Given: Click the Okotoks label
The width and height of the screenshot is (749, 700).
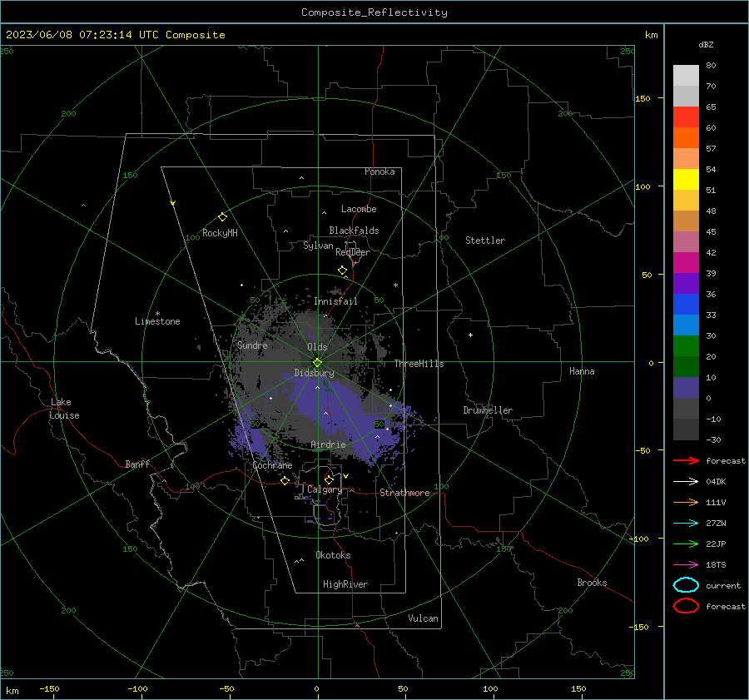Looking at the screenshot, I should [333, 555].
